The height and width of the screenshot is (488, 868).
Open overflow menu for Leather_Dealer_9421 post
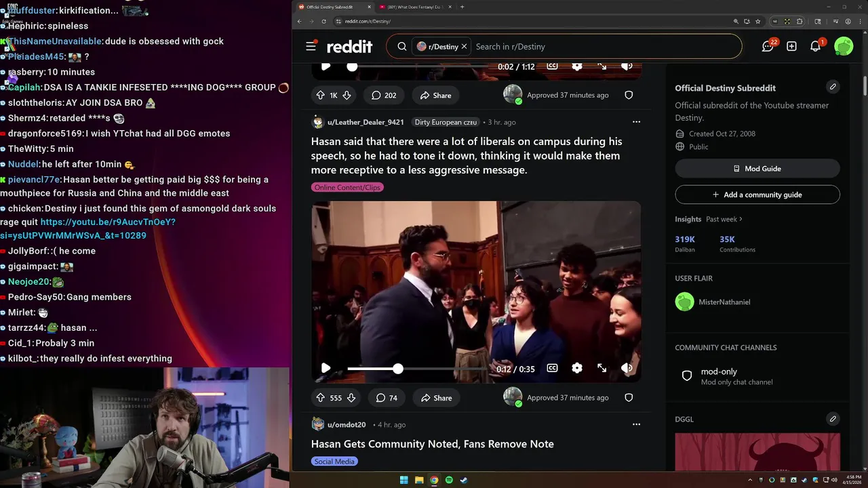coord(636,122)
